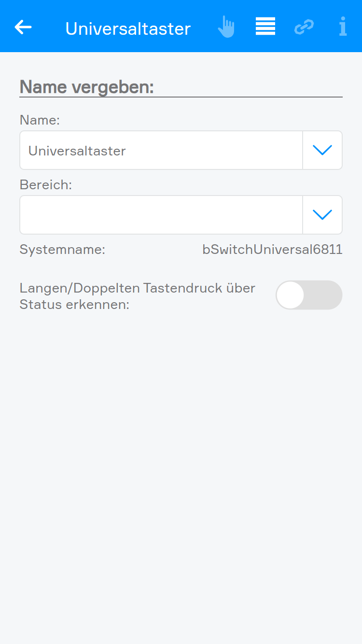Click the Universaltaster title in the header
This screenshot has height=644, width=362.
click(x=128, y=28)
